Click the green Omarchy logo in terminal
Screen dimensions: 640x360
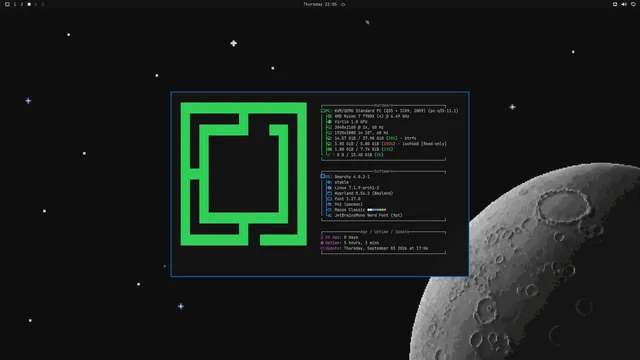244,174
